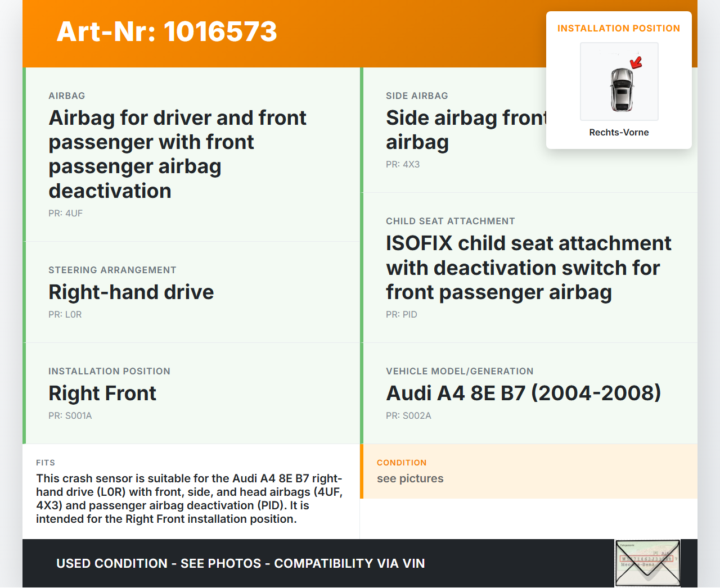Click the PR: 4UF code
720x588 pixels.
click(x=65, y=214)
